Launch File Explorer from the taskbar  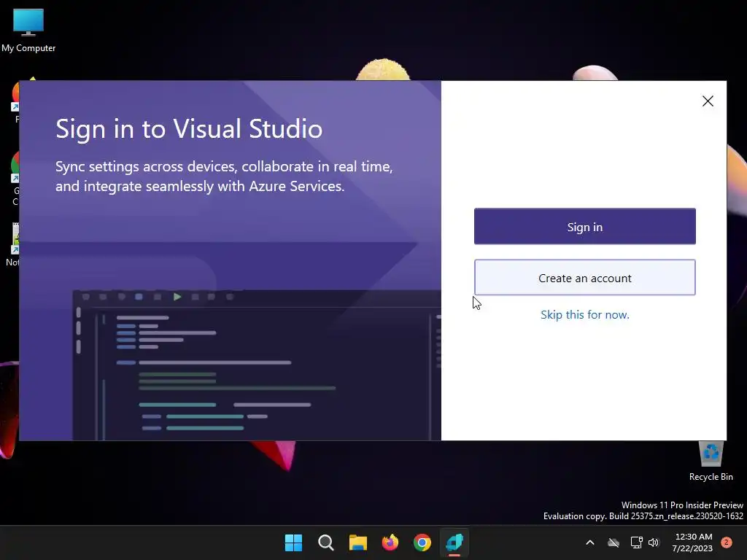pyautogui.click(x=357, y=542)
